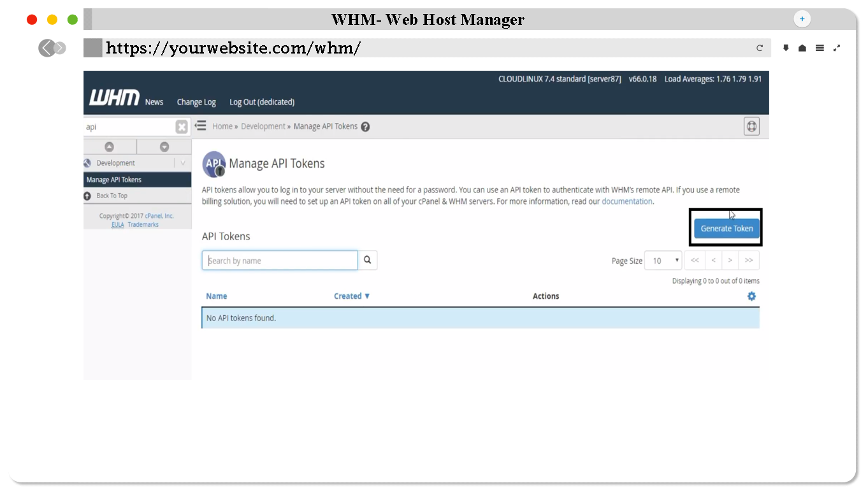
Task: Click the Manage API Tokens page icon
Action: 214,164
